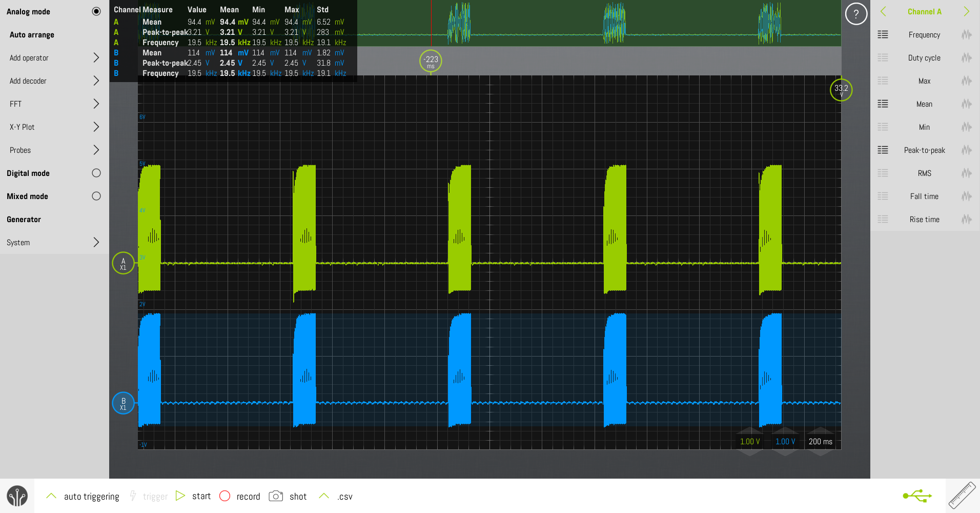980x513 pixels.
Task: Click .csv export label
Action: (344, 497)
